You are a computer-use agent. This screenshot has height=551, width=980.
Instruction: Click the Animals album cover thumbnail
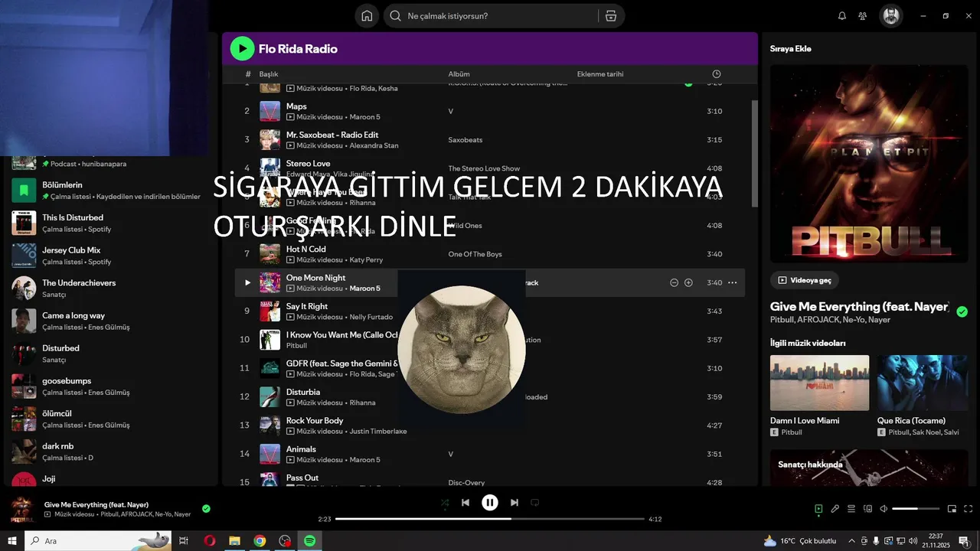269,454
